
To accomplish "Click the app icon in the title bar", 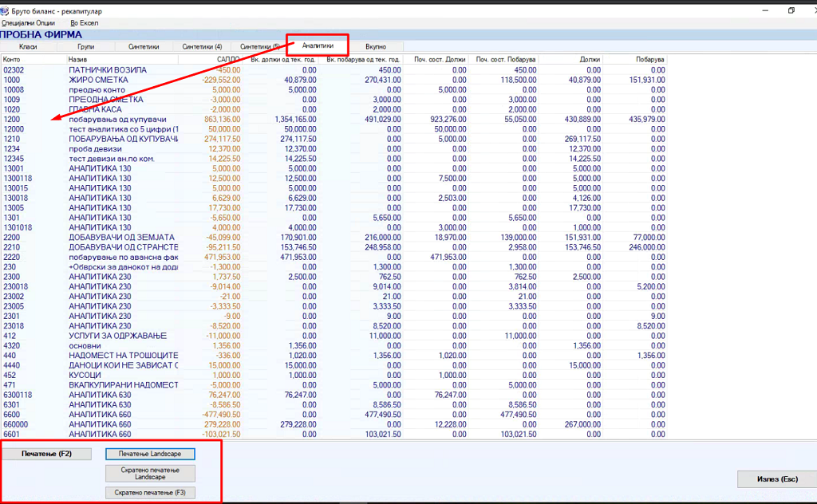I will click(x=5, y=11).
